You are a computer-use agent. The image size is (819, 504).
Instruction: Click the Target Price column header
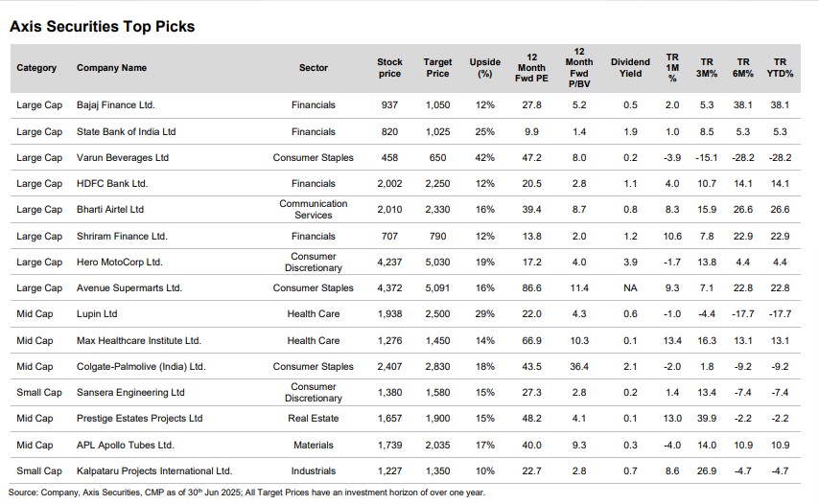[x=437, y=68]
